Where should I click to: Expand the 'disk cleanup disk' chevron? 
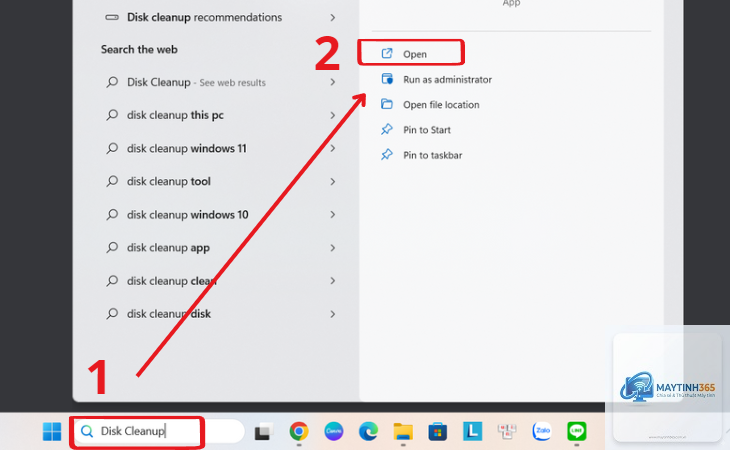coord(332,314)
